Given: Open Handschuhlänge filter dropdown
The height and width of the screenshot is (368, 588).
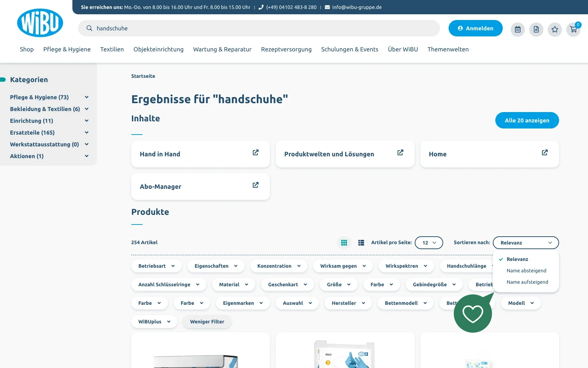Looking at the screenshot, I should (x=466, y=266).
